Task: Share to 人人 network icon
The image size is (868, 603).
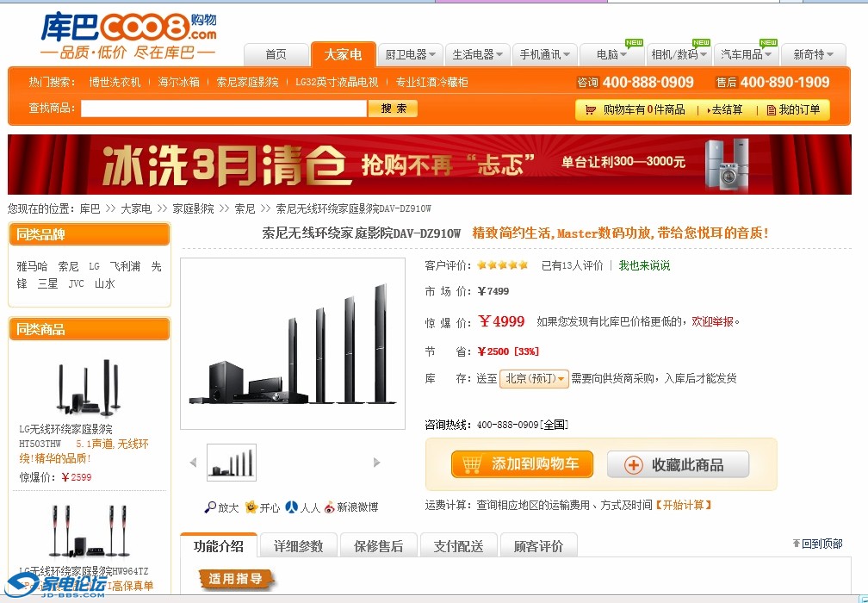Action: (292, 507)
